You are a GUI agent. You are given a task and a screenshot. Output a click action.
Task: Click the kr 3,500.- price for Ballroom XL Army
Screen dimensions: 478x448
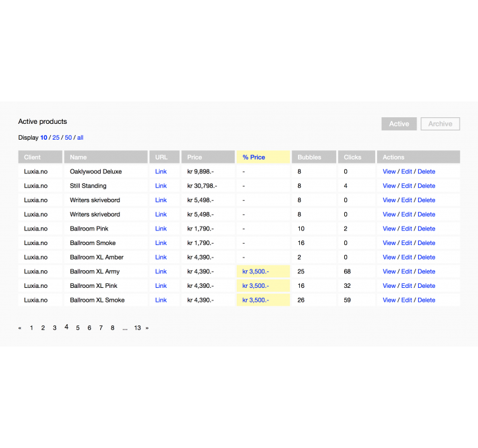point(255,271)
